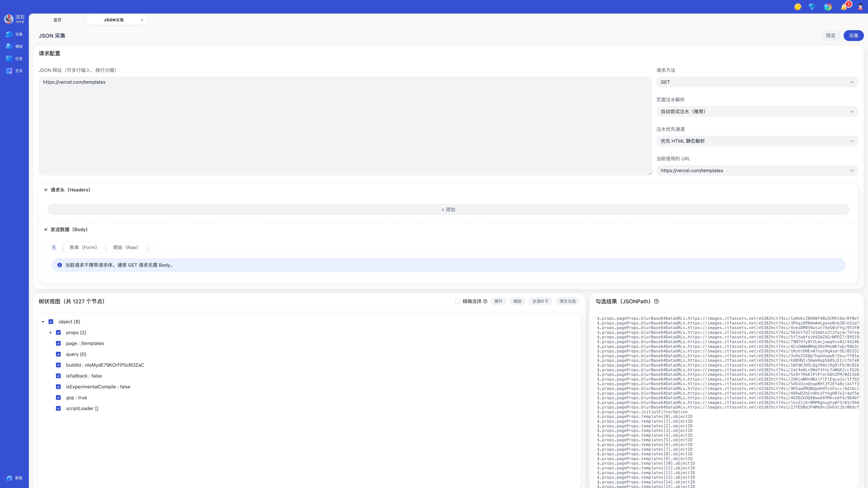This screenshot has height=488, width=868.
Task: Open the 灵采 sidebar icon
Action: point(9,71)
